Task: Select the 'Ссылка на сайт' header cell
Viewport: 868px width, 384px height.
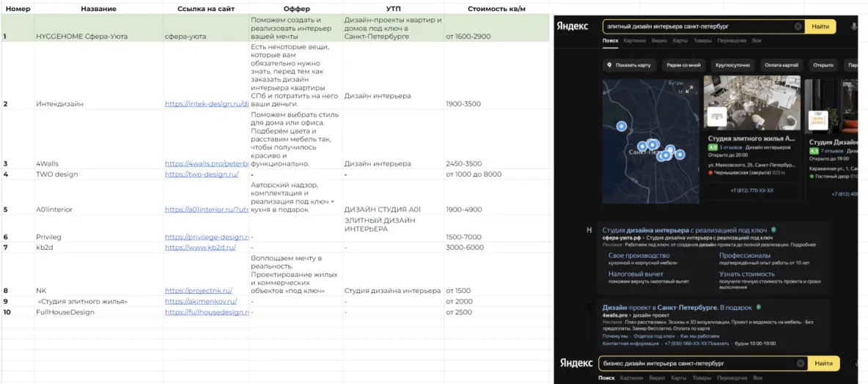Action: pyautogui.click(x=206, y=9)
